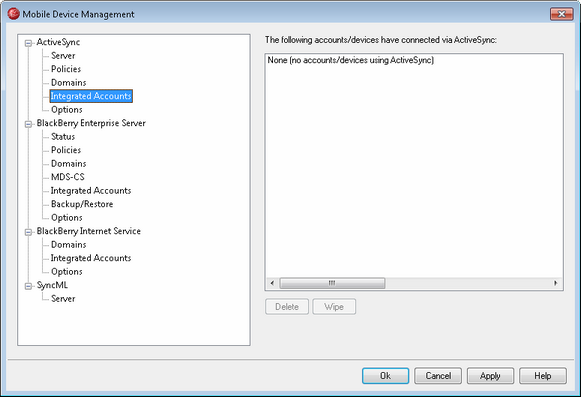The height and width of the screenshot is (397, 581).
Task: Click the Apply button
Action: click(x=490, y=376)
